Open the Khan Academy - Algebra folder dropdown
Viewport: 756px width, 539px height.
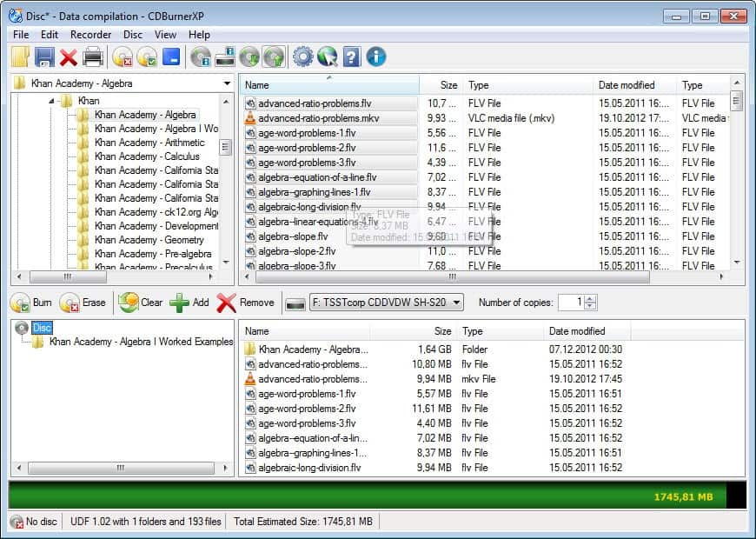(x=227, y=83)
